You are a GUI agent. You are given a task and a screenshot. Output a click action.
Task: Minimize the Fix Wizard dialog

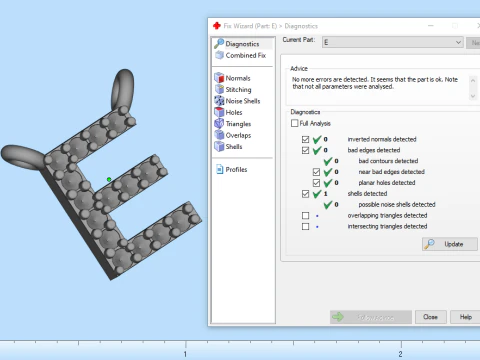[x=431, y=26]
